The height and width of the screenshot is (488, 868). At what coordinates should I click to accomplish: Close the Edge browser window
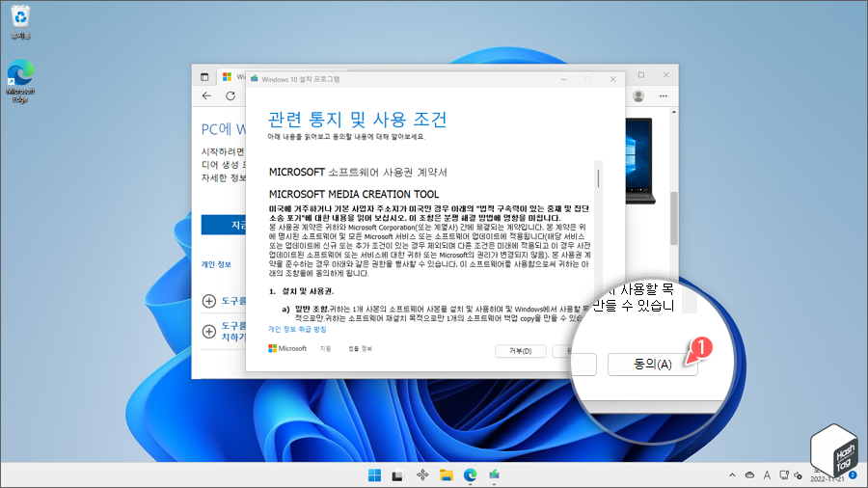[x=665, y=74]
